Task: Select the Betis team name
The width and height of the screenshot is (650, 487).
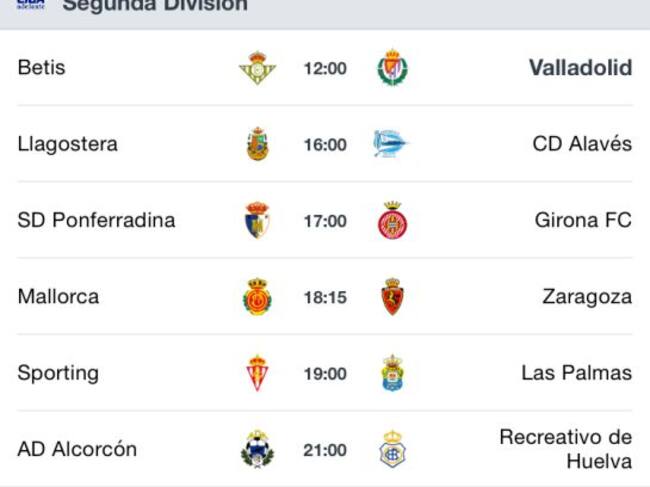Action: point(41,68)
